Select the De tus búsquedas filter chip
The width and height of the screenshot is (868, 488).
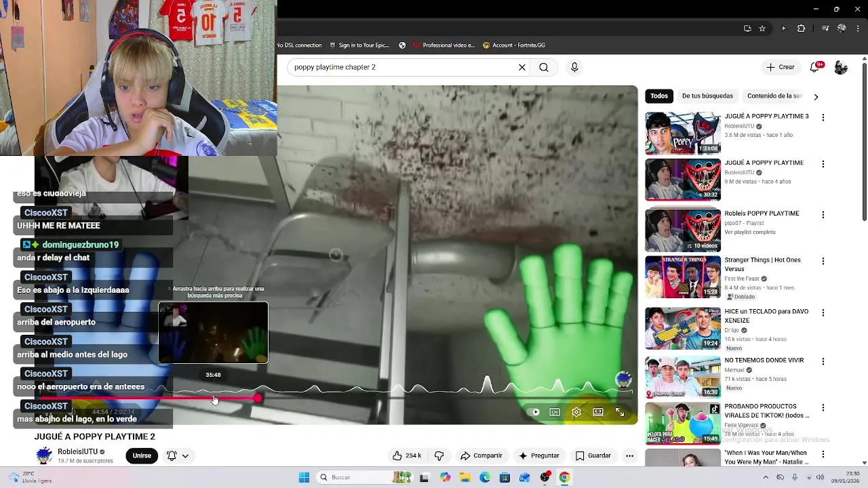707,96
